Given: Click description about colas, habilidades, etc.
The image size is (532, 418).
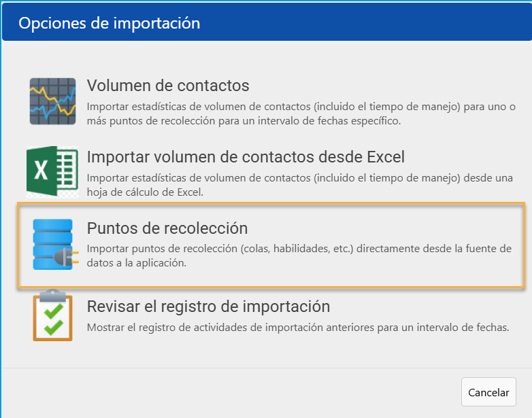Looking at the screenshot, I should click(299, 256).
